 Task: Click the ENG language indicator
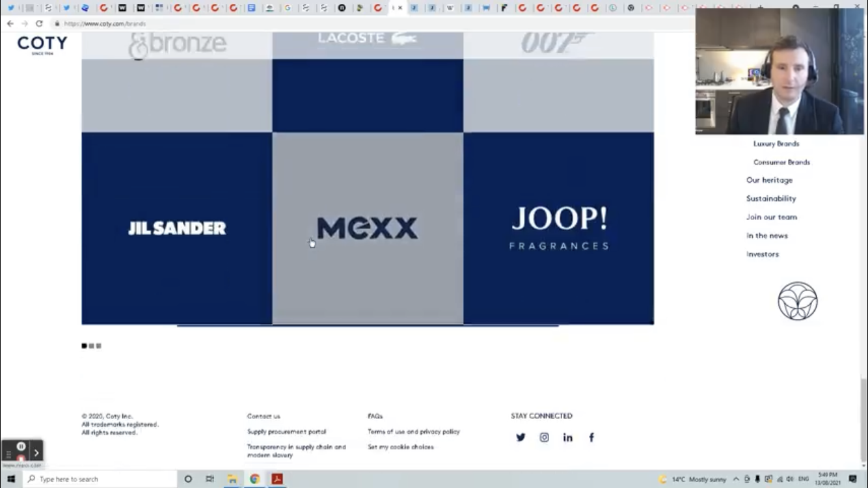pos(804,479)
